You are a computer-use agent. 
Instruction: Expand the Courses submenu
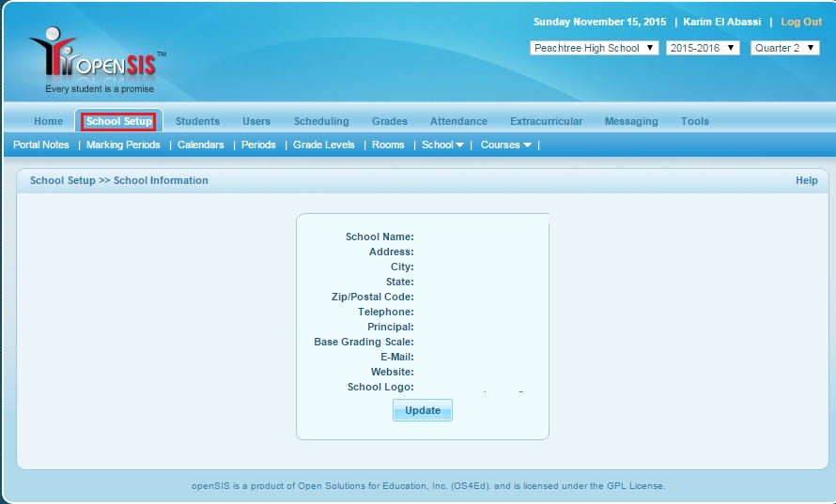(x=505, y=145)
